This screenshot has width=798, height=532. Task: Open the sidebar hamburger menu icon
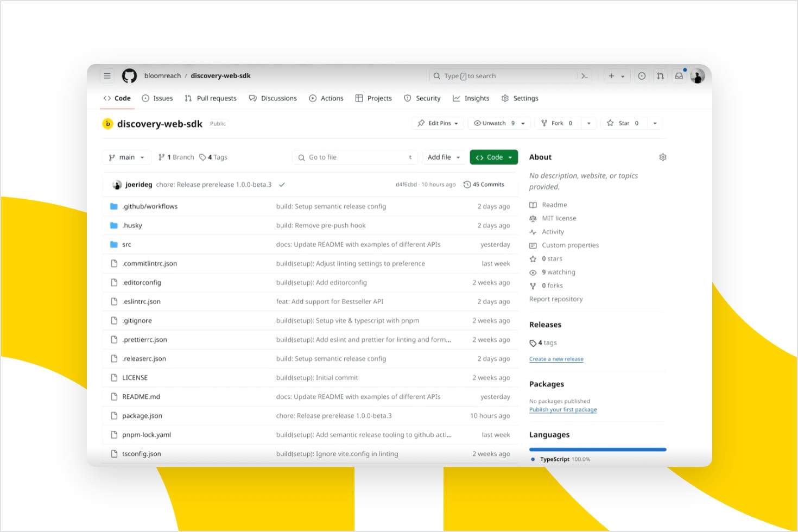pyautogui.click(x=107, y=75)
